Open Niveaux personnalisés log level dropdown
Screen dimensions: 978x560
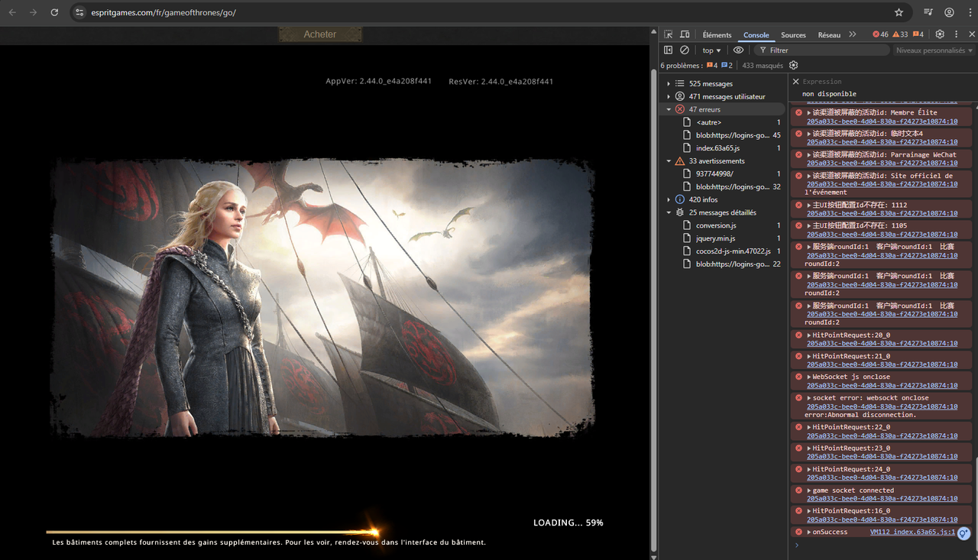pyautogui.click(x=935, y=50)
